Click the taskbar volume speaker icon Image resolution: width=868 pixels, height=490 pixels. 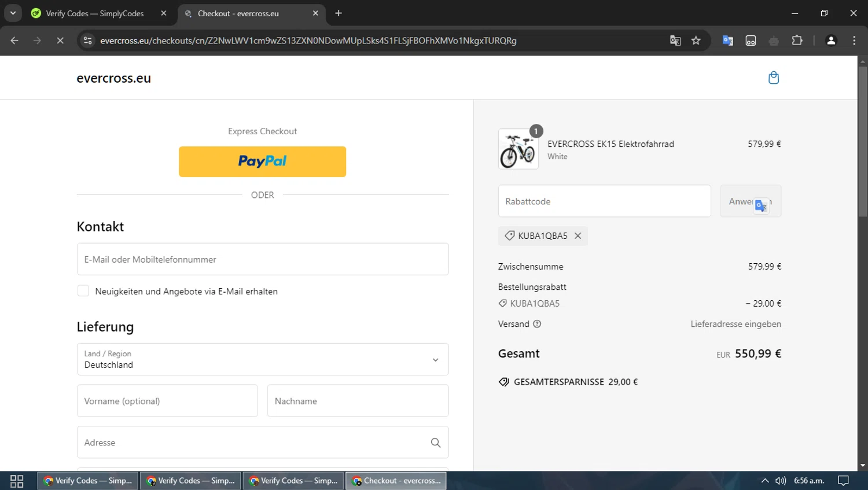click(x=781, y=481)
